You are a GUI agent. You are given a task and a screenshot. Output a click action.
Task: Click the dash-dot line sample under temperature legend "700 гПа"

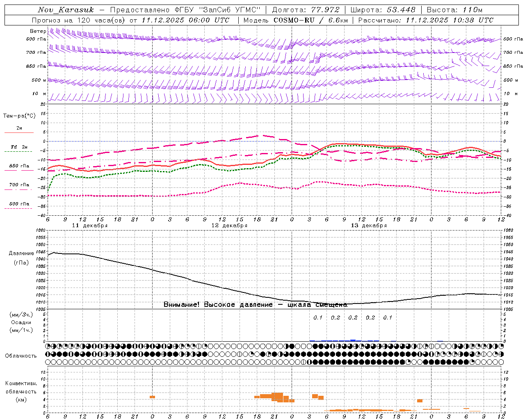pyautogui.click(x=18, y=189)
